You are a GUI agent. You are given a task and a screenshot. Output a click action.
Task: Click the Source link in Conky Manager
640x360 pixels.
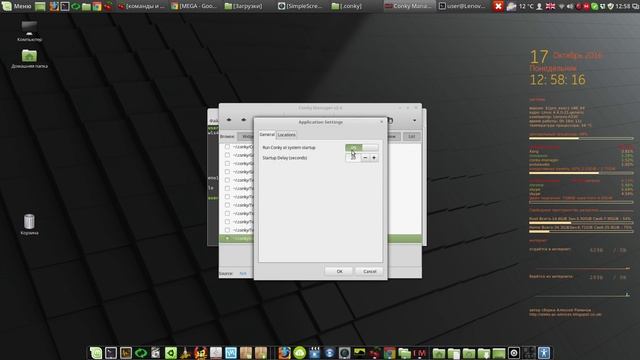click(x=243, y=273)
